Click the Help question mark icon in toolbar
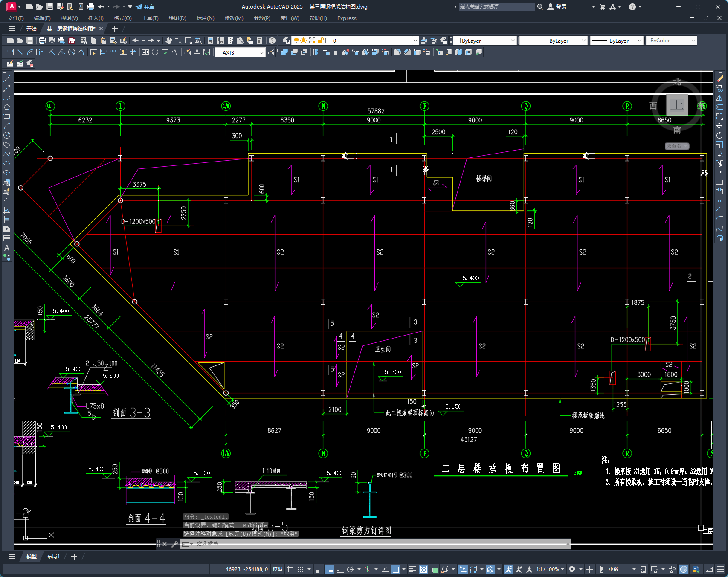 [272, 41]
